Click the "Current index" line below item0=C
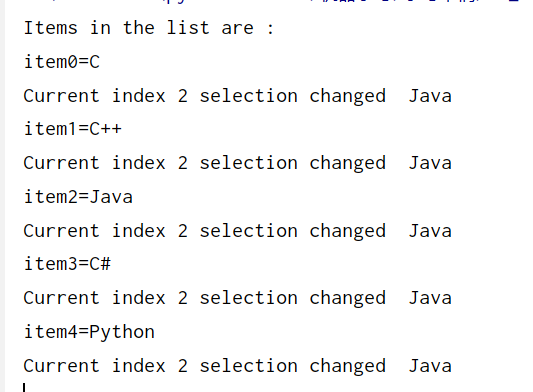Screen dimensions: 533x392 pyautogui.click(x=237, y=96)
